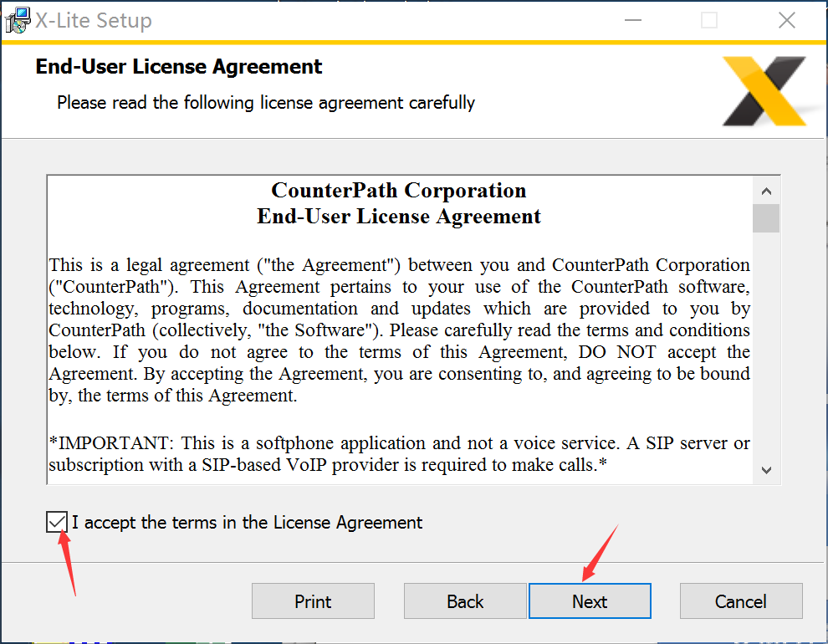Screen dimensions: 828x644
Task: Click the '*IMPORTANT: This is a softphone' paragraph
Action: [x=399, y=454]
